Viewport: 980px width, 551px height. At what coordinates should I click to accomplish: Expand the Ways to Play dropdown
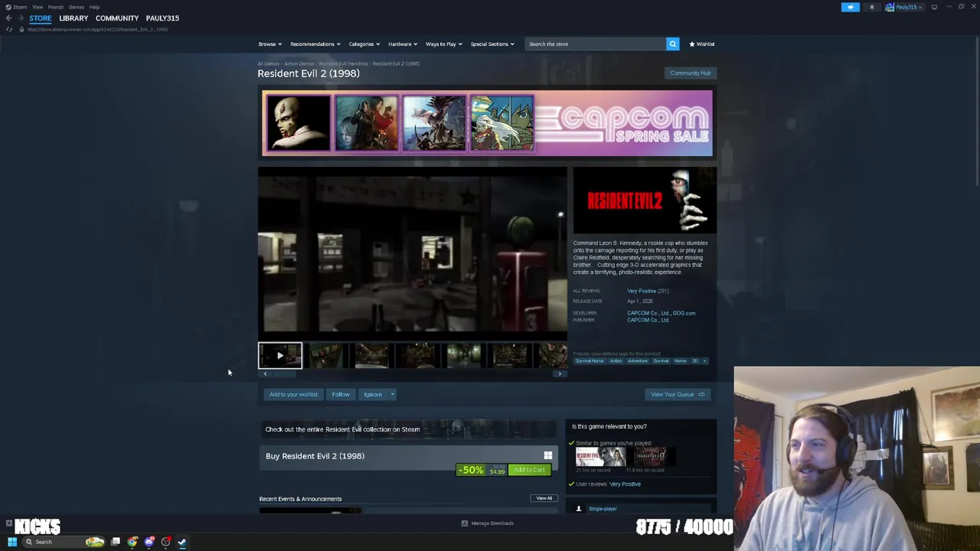click(x=444, y=44)
